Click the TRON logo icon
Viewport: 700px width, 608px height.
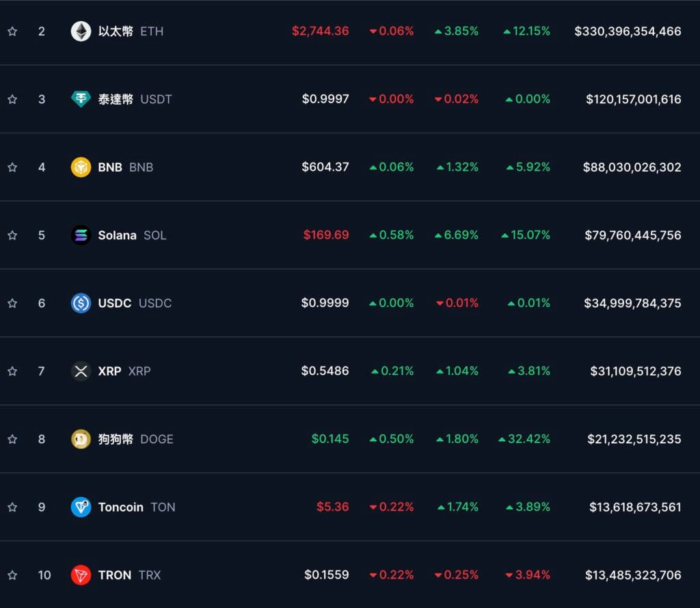81,575
